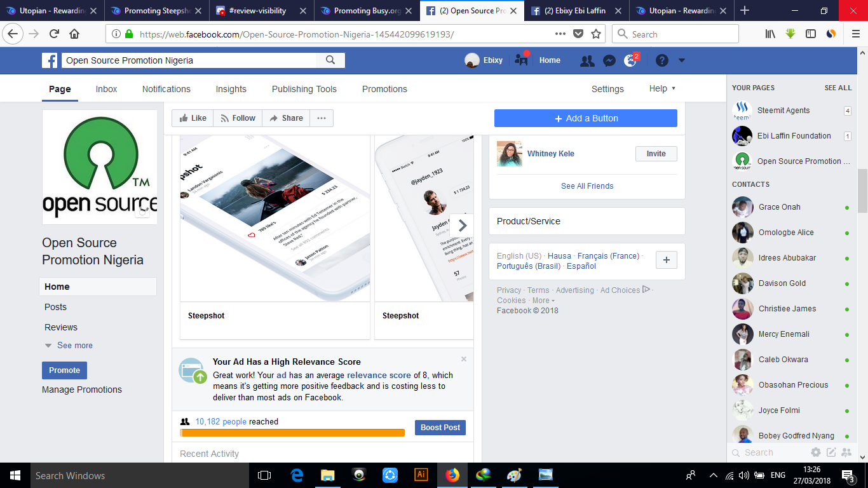Image resolution: width=868 pixels, height=488 pixels.
Task: Open a new browser tab with plus
Action: (745, 10)
